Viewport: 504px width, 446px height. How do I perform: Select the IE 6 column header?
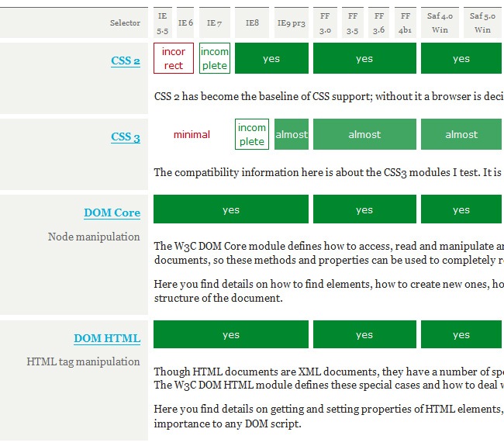[x=185, y=23]
